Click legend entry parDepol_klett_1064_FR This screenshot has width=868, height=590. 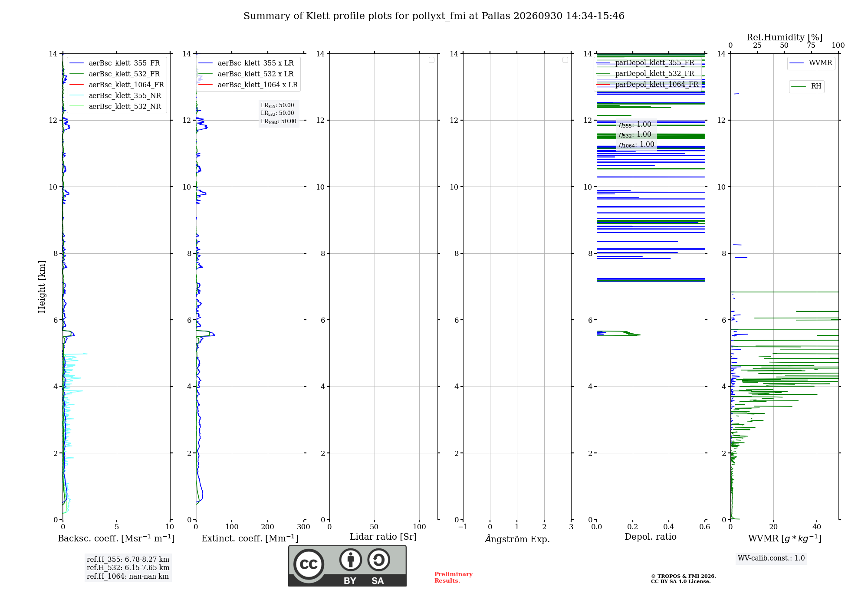648,84
